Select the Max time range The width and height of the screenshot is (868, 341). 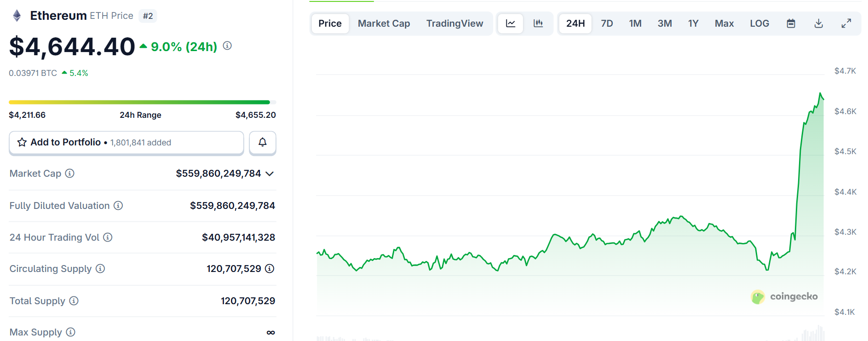(724, 23)
